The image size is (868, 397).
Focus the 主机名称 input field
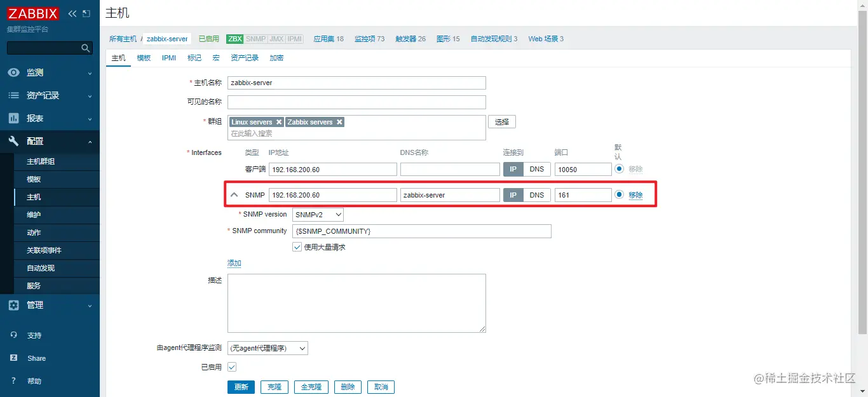[356, 83]
